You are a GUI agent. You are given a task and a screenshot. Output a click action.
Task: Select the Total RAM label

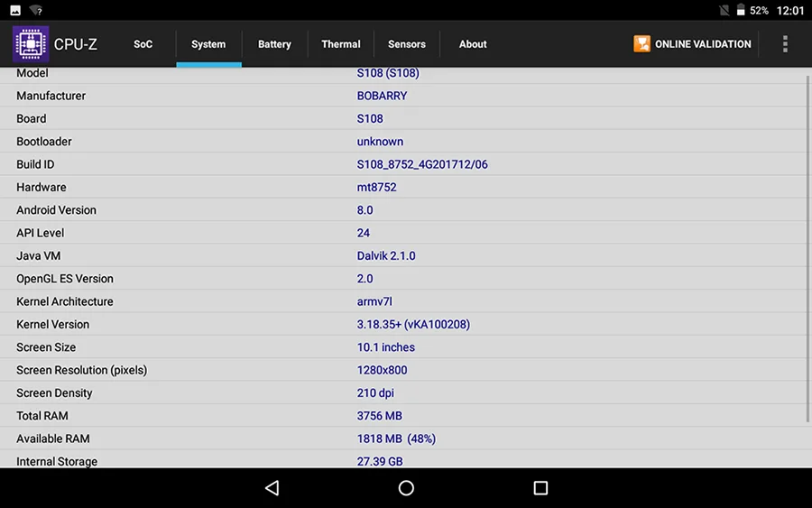[x=42, y=415]
